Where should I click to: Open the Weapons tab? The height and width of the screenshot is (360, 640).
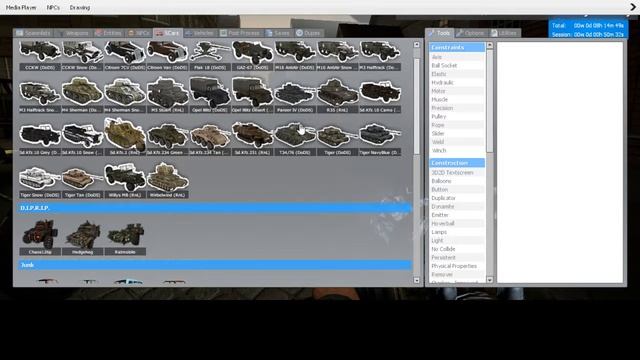pos(73,33)
